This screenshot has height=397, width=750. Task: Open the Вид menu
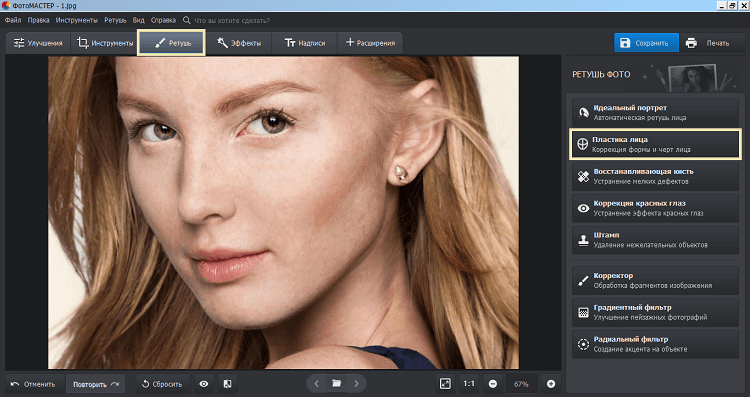(x=138, y=20)
